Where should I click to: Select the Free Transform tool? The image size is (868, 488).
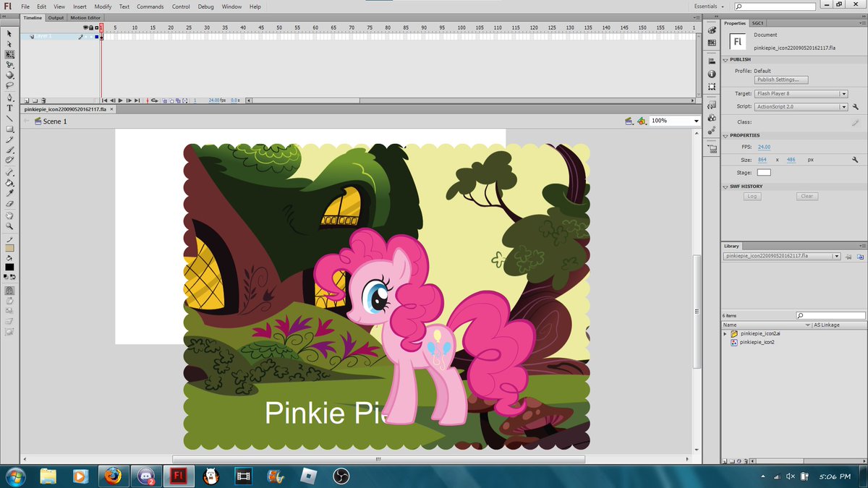10,54
